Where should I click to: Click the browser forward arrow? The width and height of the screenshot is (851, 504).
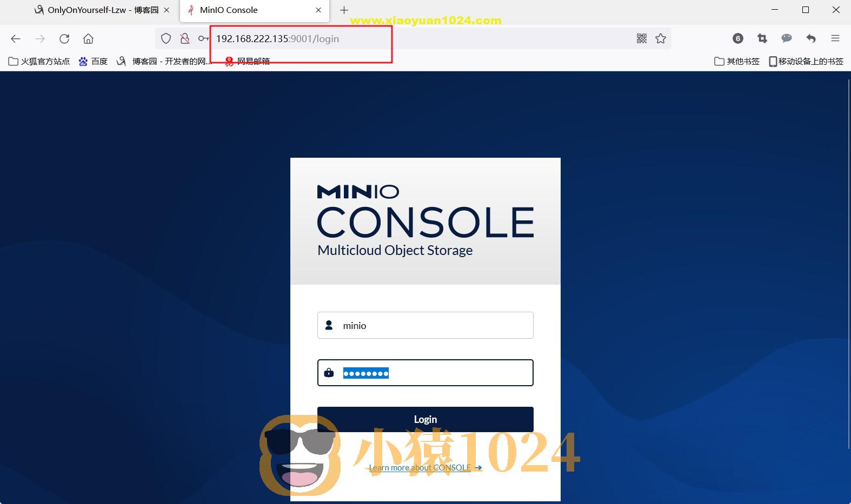[40, 38]
